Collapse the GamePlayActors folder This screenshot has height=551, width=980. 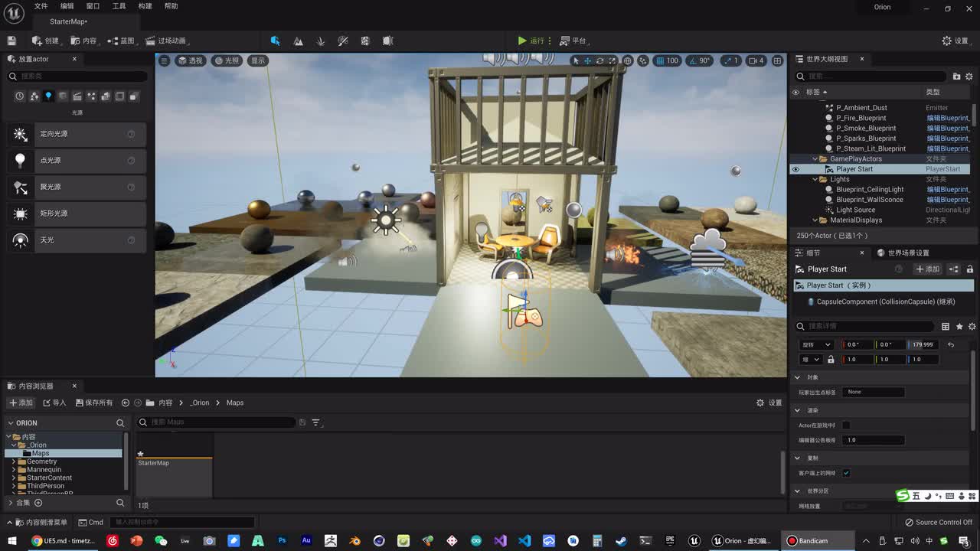[815, 159]
